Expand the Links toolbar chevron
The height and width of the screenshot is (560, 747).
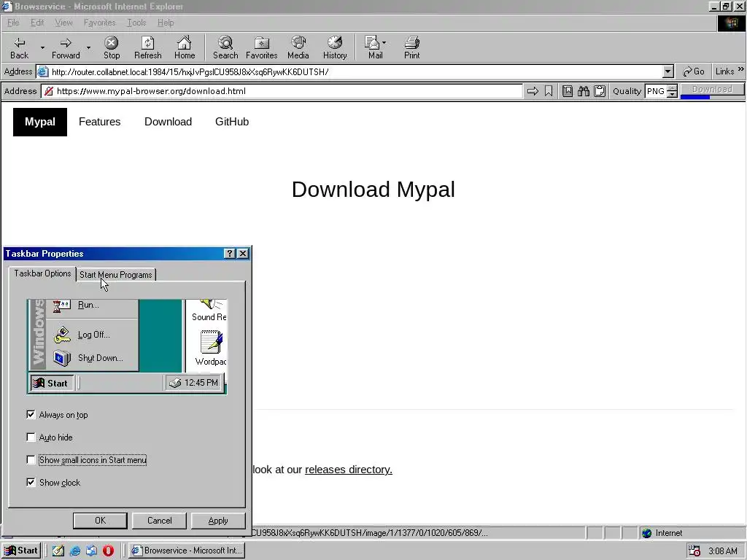tap(741, 69)
